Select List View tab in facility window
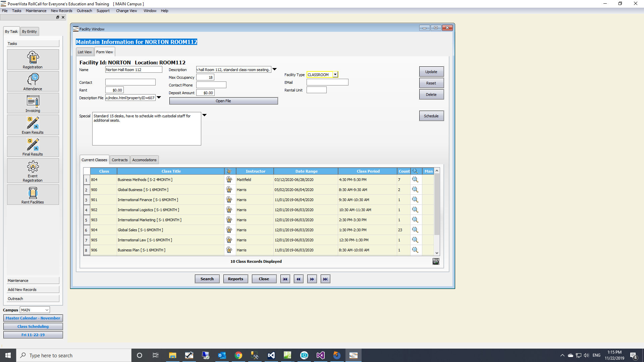Viewport: 644px width, 362px height. [85, 52]
